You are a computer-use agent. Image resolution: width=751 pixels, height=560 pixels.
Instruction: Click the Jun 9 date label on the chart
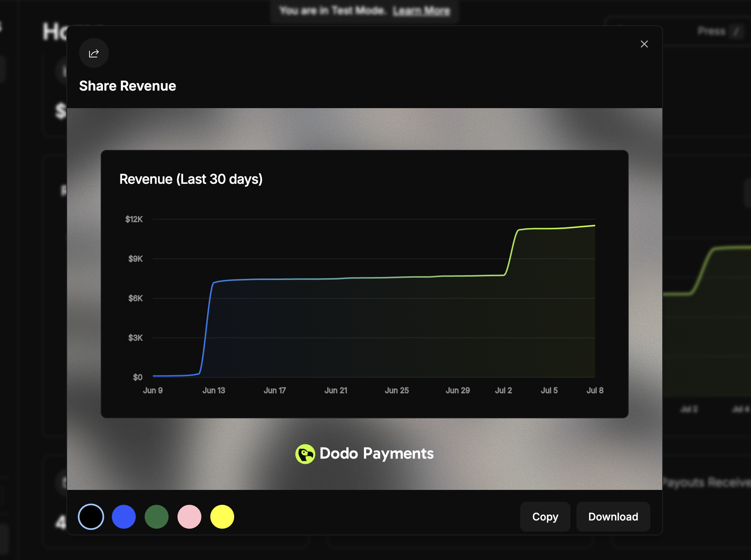tap(153, 390)
